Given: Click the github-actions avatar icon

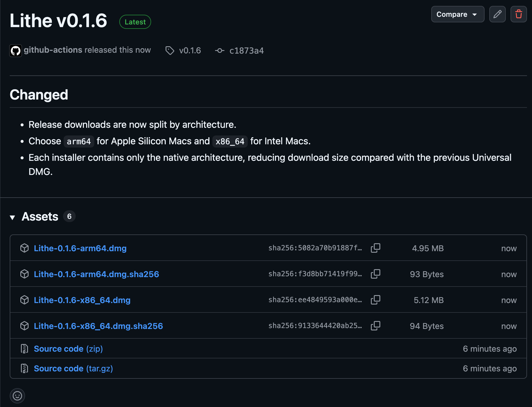Looking at the screenshot, I should tap(16, 51).
